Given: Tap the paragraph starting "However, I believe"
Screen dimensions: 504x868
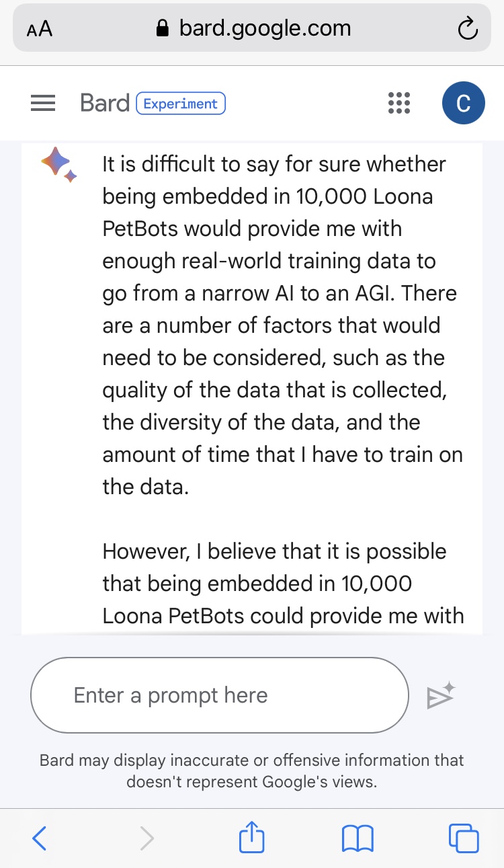Looking at the screenshot, I should pos(282,583).
